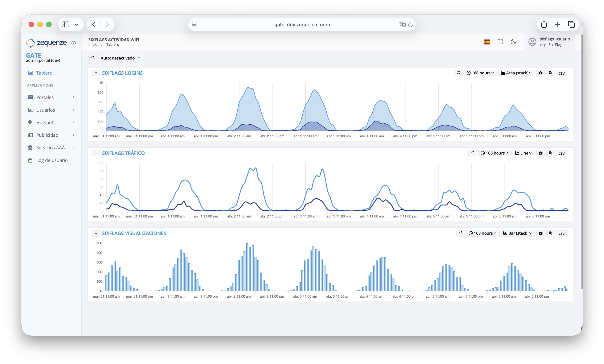Click the dashboard refresh icon beside Auto
The width and height of the screenshot is (604, 364).
click(93, 58)
